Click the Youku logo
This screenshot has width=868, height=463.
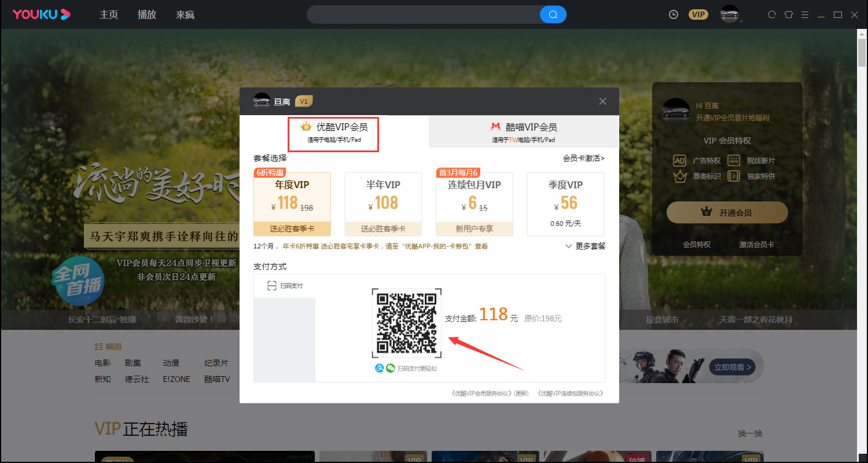coord(41,14)
